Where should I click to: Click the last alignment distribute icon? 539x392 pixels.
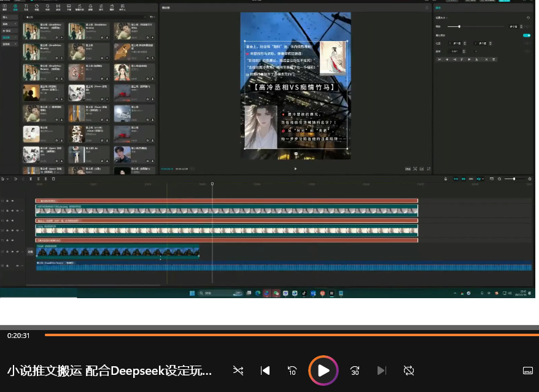tap(494, 60)
